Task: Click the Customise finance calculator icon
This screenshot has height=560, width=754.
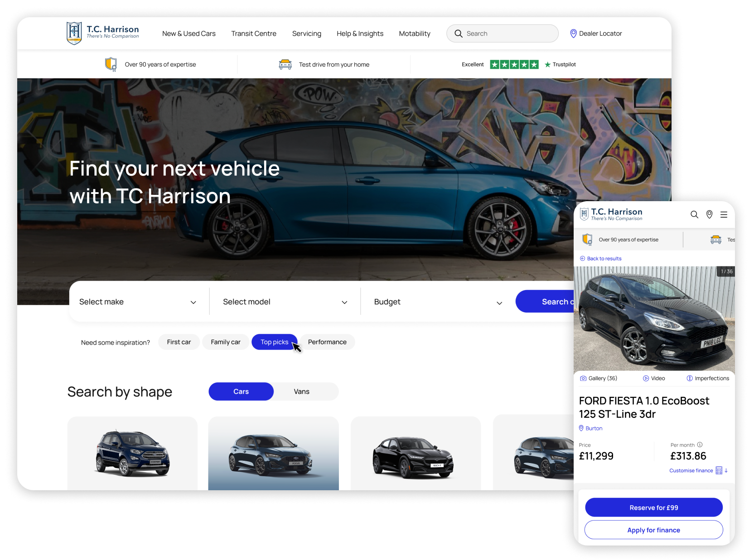Action: point(719,471)
